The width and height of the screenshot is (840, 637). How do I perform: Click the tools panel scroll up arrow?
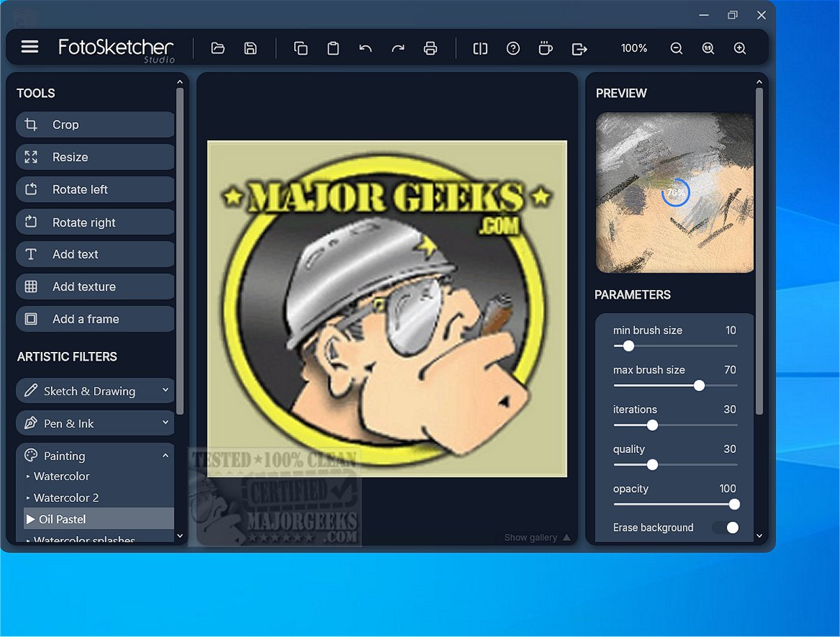[x=180, y=82]
